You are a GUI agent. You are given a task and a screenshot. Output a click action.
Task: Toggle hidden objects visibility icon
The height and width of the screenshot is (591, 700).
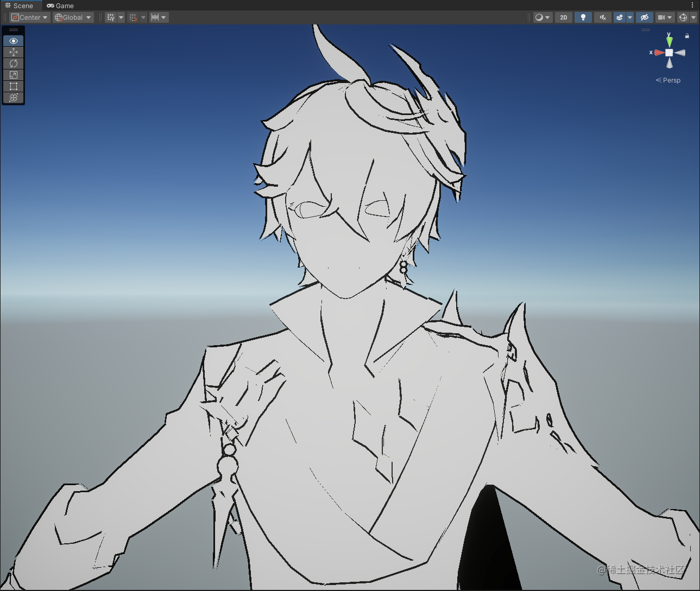pyautogui.click(x=645, y=17)
